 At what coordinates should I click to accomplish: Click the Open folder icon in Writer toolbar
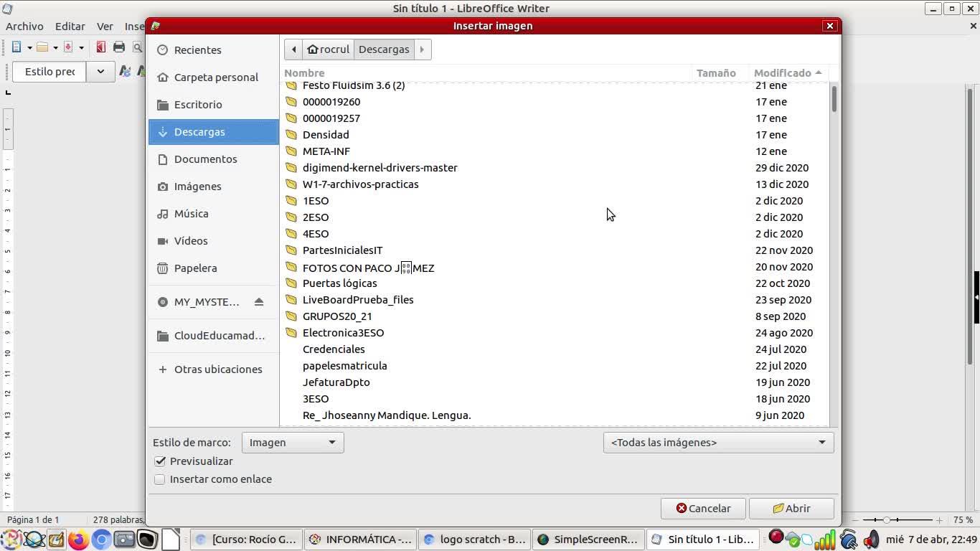pos(42,47)
